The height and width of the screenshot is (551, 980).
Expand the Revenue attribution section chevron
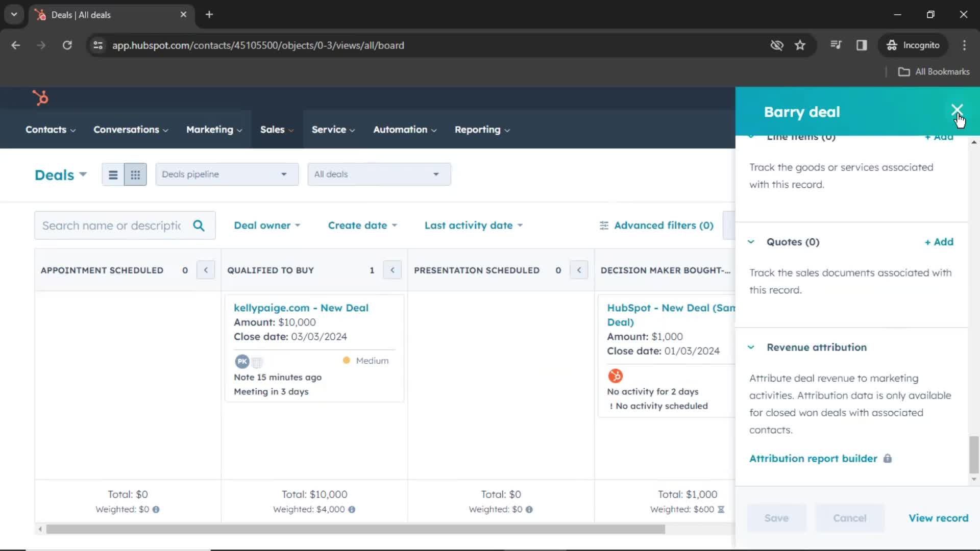[751, 346]
